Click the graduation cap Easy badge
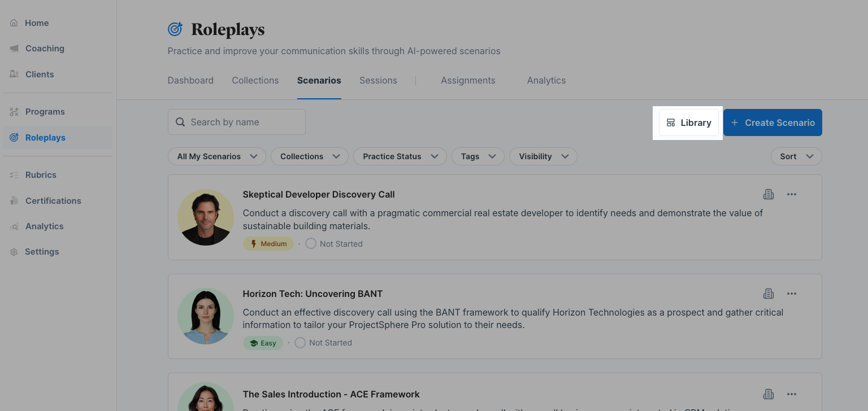The height and width of the screenshot is (411, 868). [263, 343]
